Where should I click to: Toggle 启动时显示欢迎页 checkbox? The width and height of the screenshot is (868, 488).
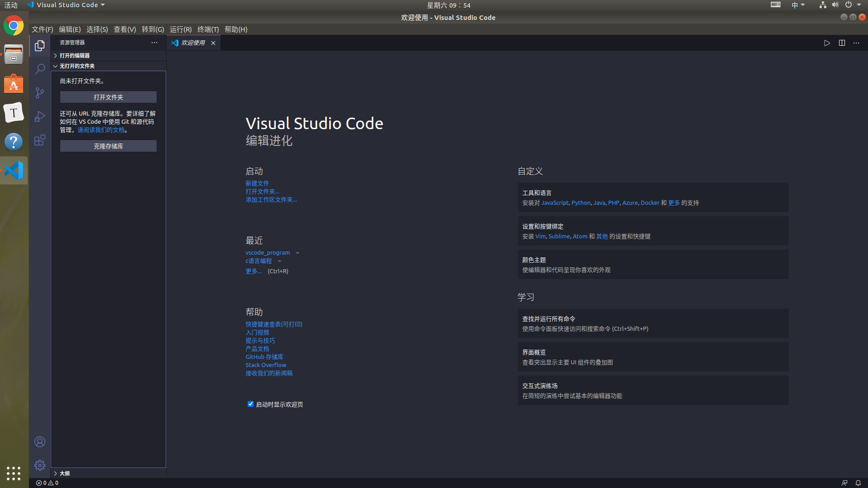(250, 404)
